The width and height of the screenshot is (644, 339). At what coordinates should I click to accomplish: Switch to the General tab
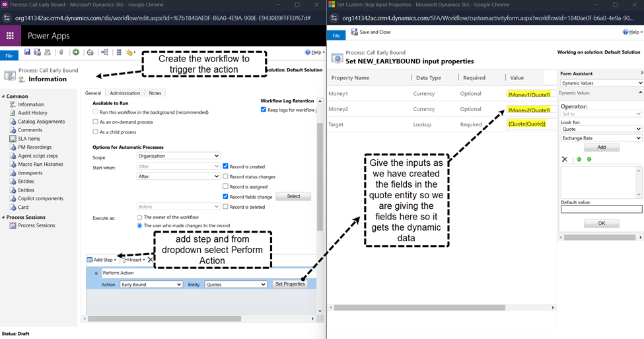tap(93, 93)
